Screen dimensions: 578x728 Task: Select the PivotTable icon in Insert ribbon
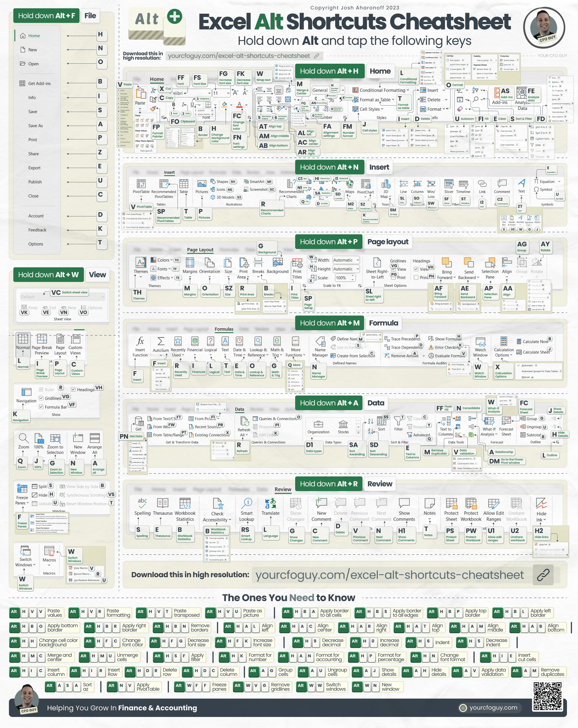(x=141, y=184)
